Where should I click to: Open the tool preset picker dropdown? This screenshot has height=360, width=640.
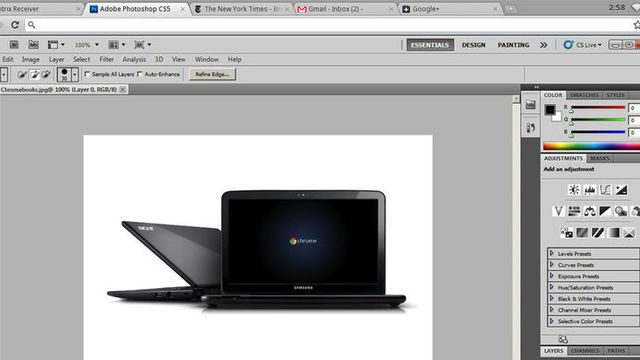click(4, 75)
